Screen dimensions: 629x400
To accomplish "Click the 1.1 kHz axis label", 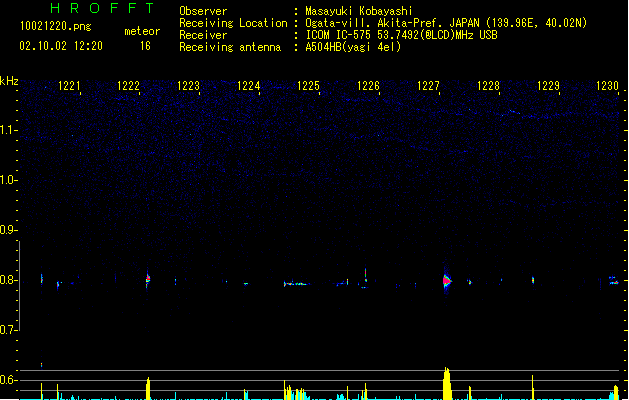I will (8, 130).
